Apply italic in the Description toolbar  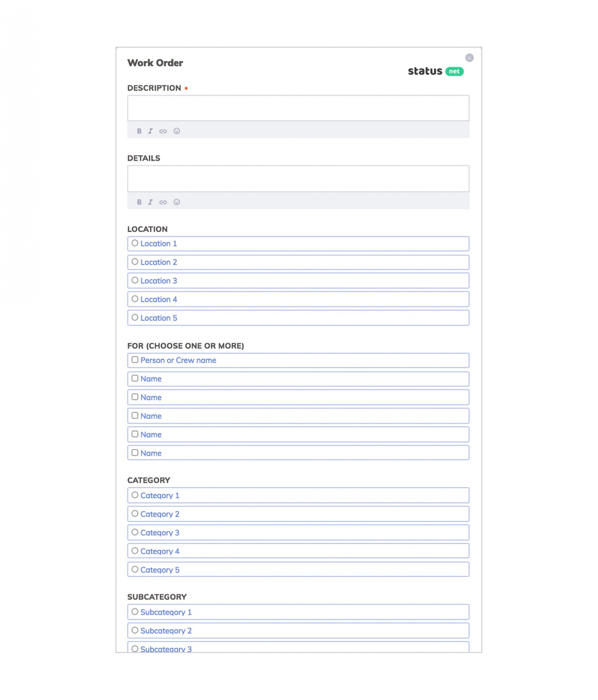[150, 131]
